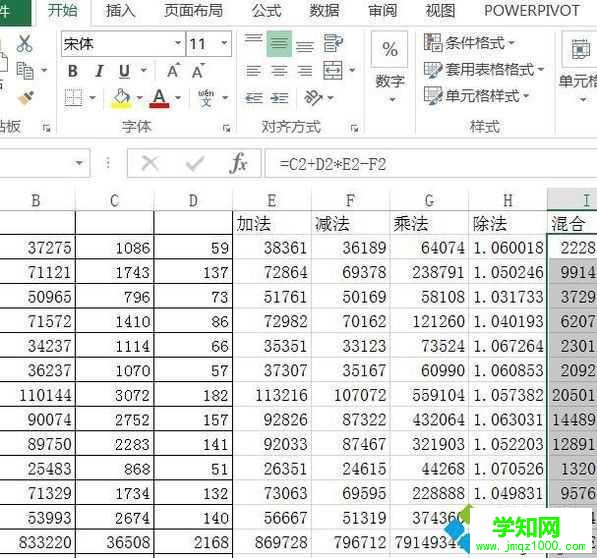
Task: Open orientation dropdown arrow
Action: pos(330,98)
